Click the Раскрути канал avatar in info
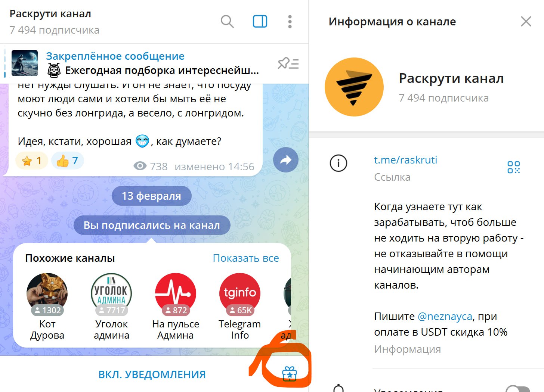Screen dimensions: 544x392 (x=354, y=87)
